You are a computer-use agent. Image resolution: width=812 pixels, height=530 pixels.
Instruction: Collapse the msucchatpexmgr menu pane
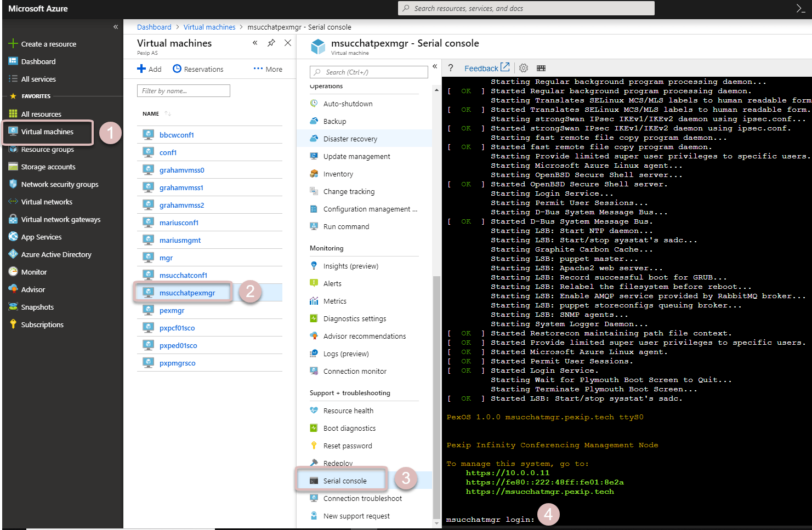click(435, 66)
